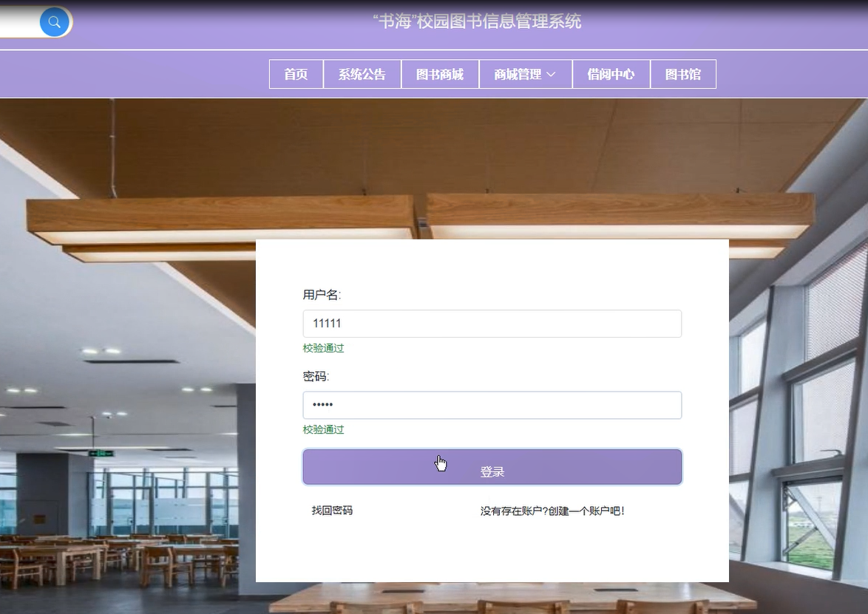This screenshot has width=868, height=614.
Task: Click the 校验通过 message under 密码
Action: click(323, 429)
